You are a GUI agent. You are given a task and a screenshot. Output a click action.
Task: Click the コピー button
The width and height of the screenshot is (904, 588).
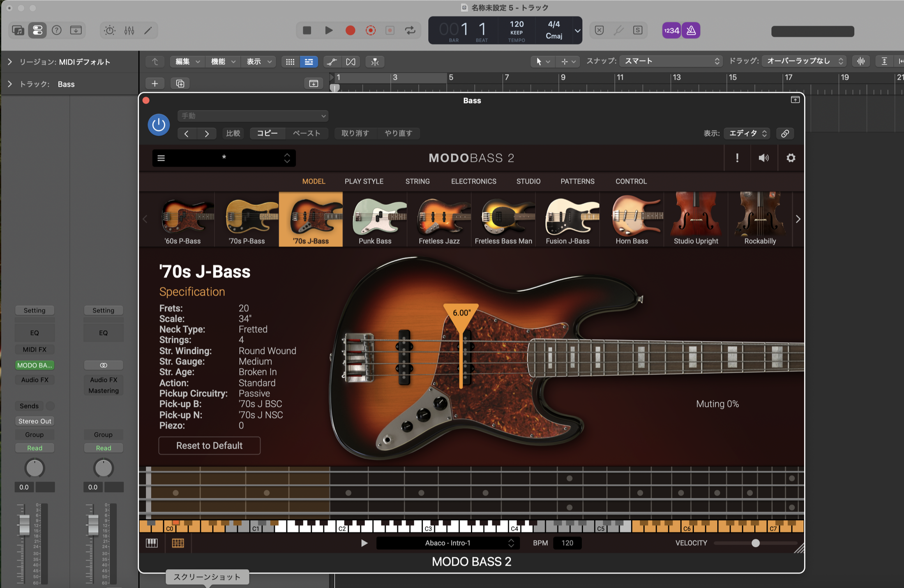(268, 133)
